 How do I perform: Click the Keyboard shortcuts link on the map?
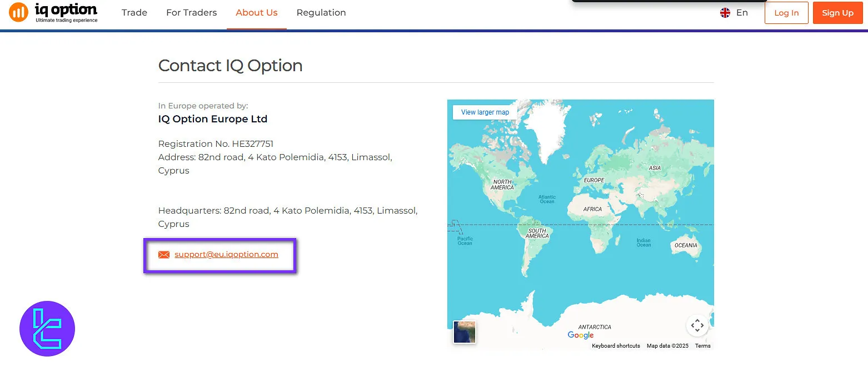[x=615, y=345]
